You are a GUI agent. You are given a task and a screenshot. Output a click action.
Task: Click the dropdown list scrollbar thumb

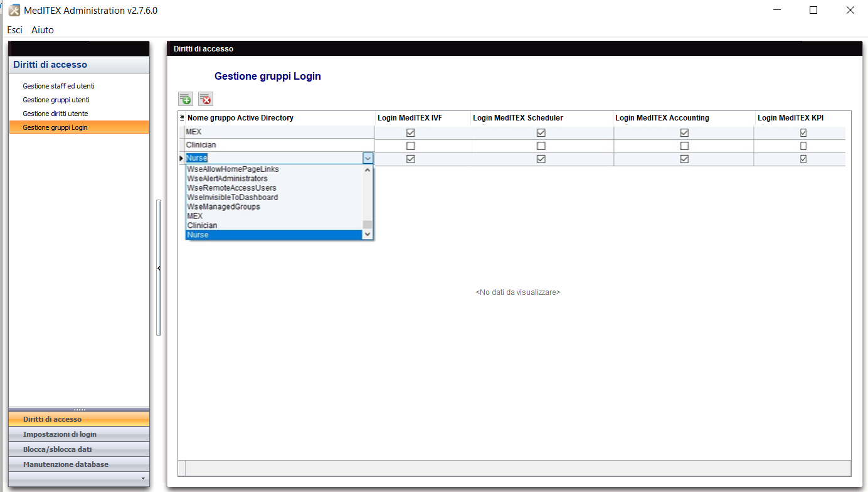(x=368, y=225)
